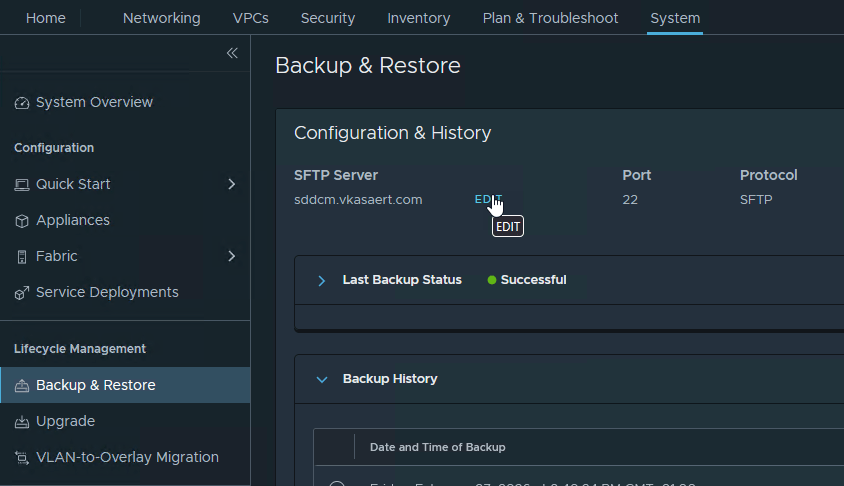Open the Inventory tab
This screenshot has height=486, width=844.
(418, 18)
